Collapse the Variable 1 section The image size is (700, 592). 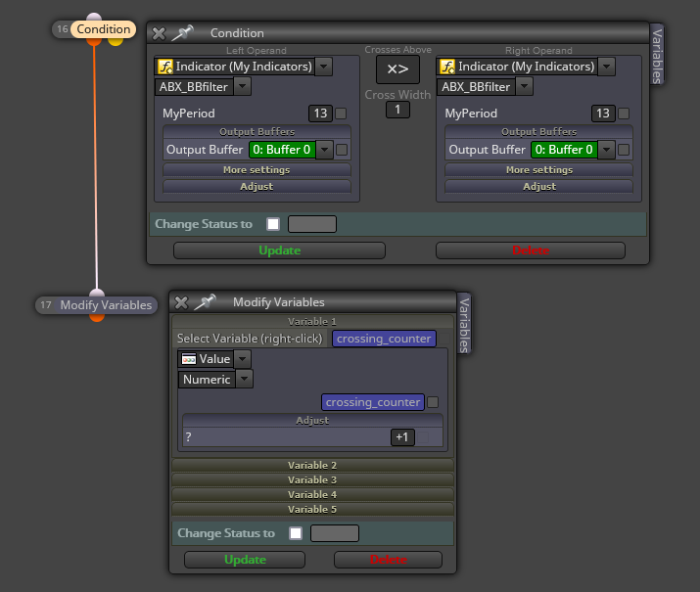click(x=312, y=322)
